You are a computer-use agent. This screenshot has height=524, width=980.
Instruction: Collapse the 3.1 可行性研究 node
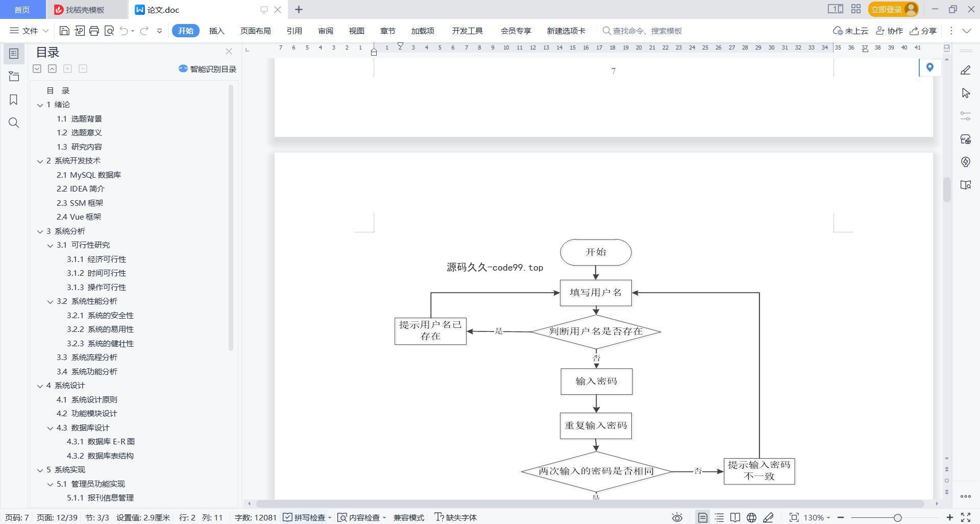point(51,245)
